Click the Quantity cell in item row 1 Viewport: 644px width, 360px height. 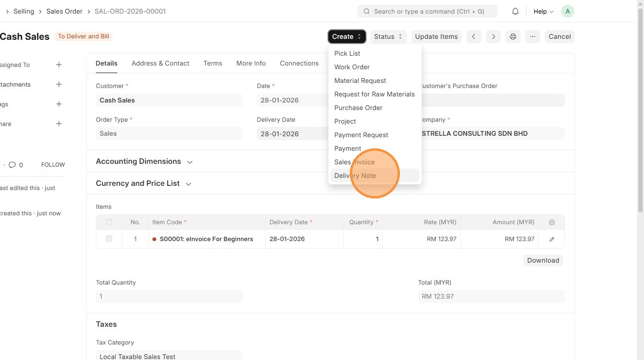click(363, 239)
